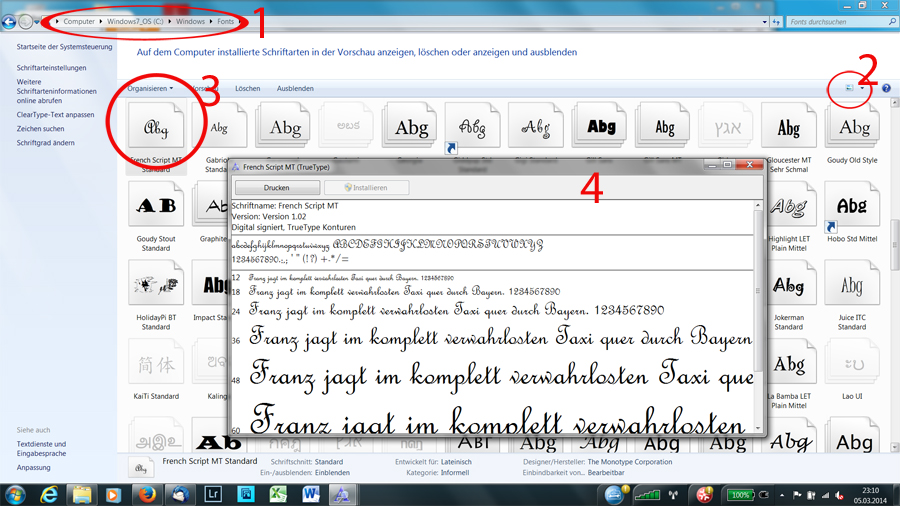Click the Löschen toolbar command
Viewport: 900px width, 506px height.
pyautogui.click(x=247, y=88)
